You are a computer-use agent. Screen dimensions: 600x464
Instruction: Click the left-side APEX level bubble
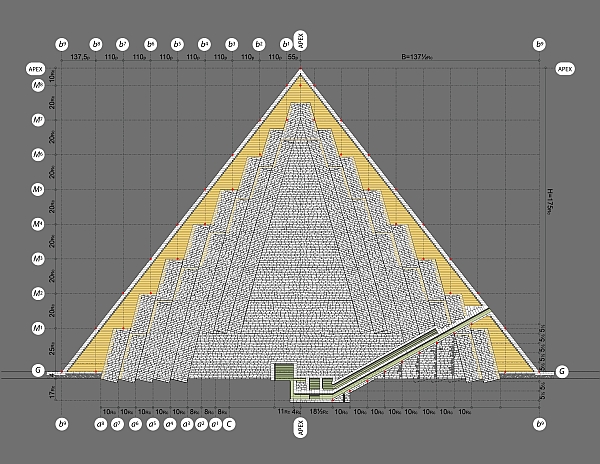pos(37,70)
